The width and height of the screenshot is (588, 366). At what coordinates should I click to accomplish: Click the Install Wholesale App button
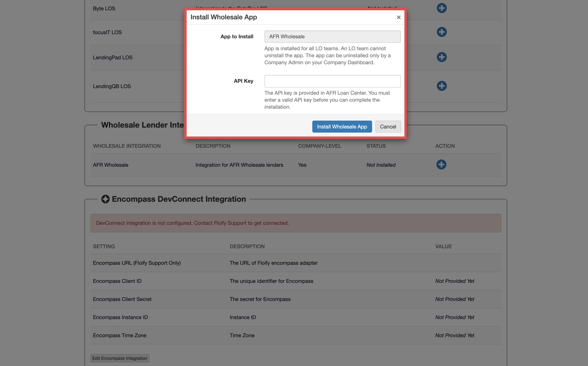click(342, 126)
